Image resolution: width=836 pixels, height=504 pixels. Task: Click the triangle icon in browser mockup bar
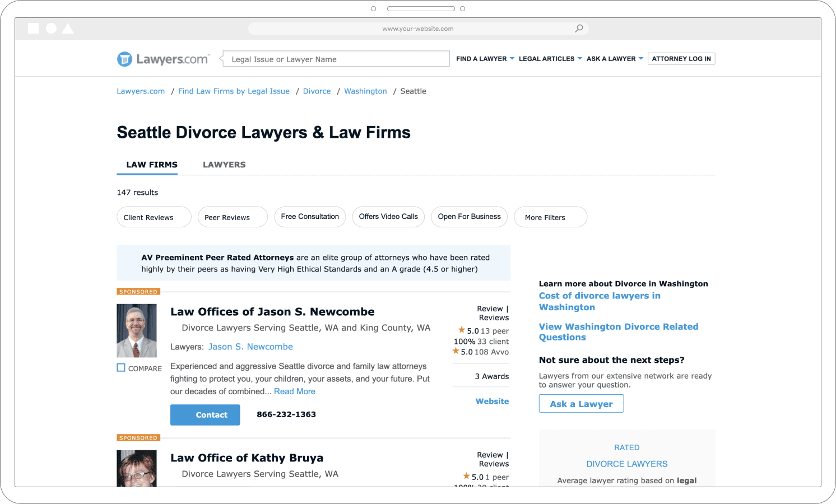click(68, 28)
